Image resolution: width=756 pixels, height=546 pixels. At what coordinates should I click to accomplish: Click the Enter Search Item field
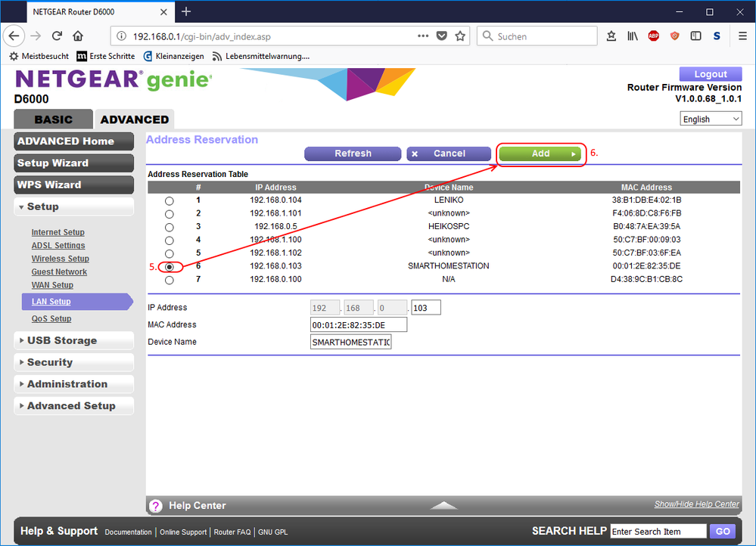click(658, 531)
